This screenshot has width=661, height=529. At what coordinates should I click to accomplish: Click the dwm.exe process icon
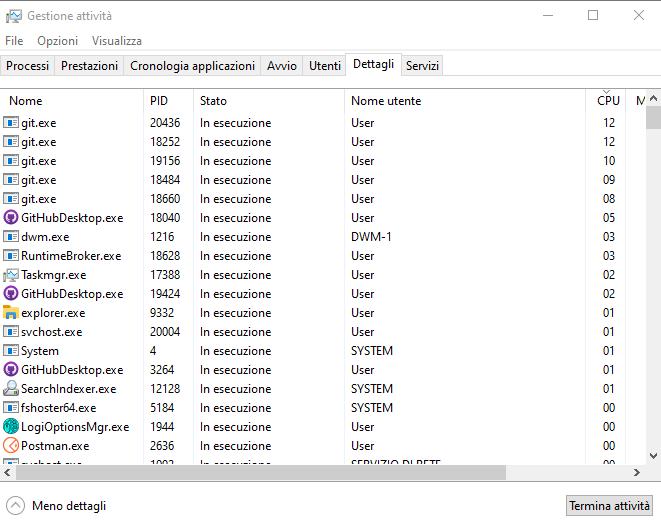tap(11, 236)
